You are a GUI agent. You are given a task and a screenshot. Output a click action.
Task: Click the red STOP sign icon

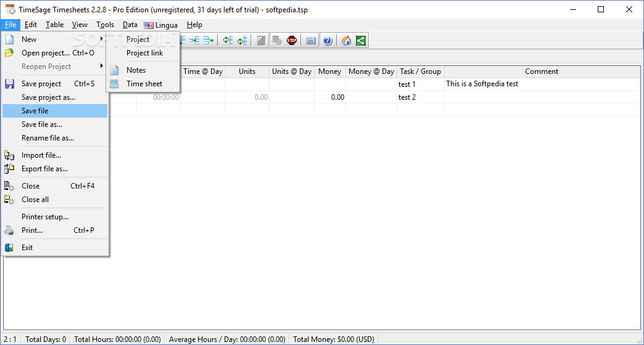pyautogui.click(x=292, y=40)
